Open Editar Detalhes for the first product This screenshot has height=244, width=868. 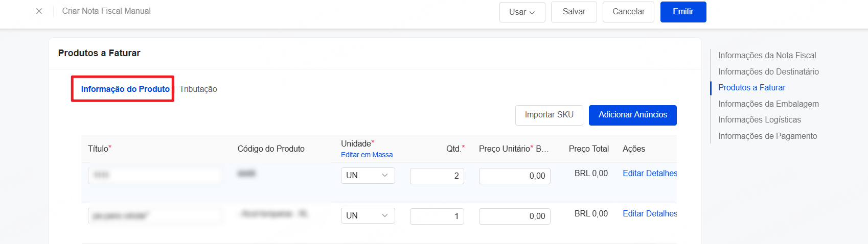(x=650, y=174)
